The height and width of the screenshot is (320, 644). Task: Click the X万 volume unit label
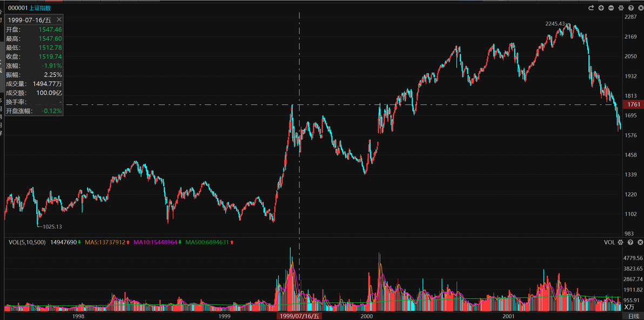coord(629,307)
